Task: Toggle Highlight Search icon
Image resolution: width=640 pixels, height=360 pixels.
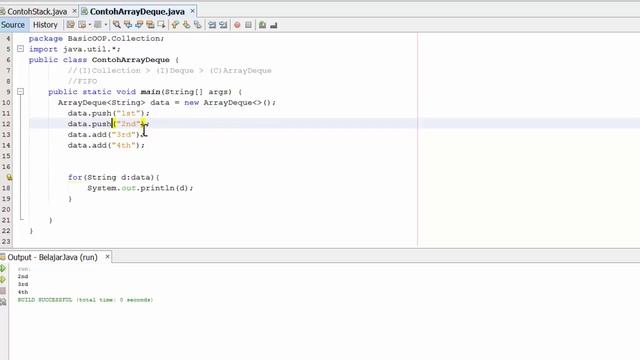Action: (x=150, y=25)
